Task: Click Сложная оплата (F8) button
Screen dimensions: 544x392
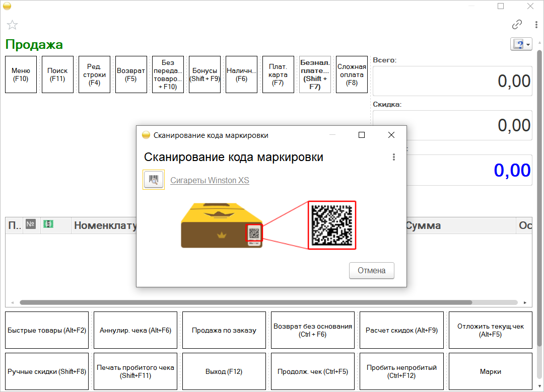Action: 352,74
